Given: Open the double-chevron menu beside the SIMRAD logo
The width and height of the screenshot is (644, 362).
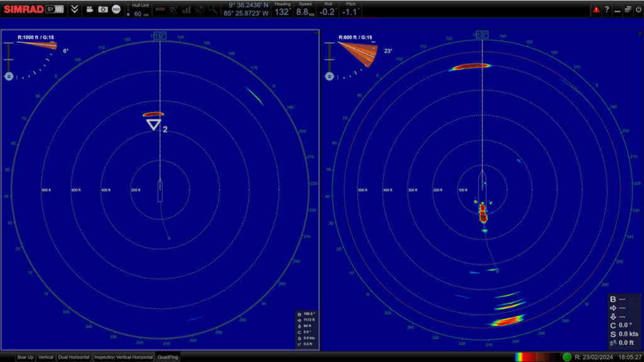Looking at the screenshot, I should [x=74, y=9].
